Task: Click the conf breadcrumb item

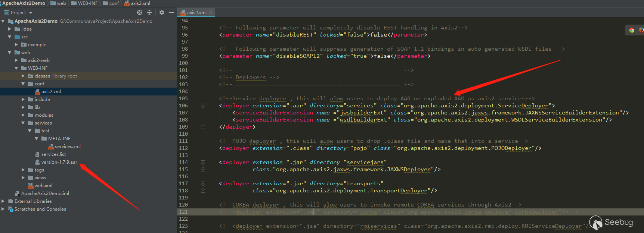Action: click(x=114, y=3)
